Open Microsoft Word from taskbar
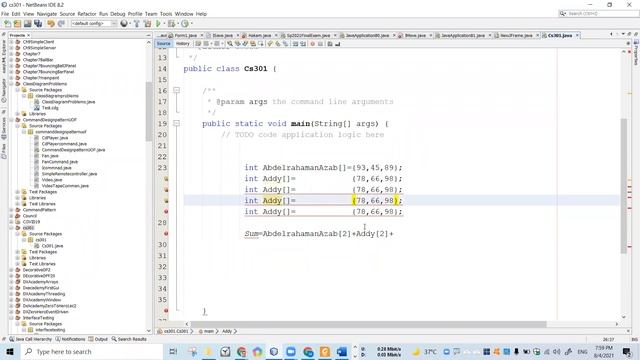Image resolution: width=640 pixels, height=360 pixels. [342, 351]
